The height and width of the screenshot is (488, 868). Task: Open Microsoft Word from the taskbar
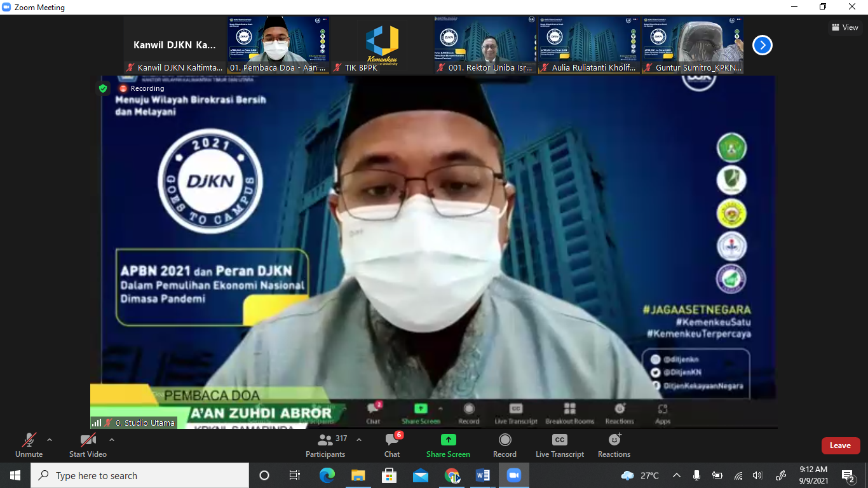[482, 475]
